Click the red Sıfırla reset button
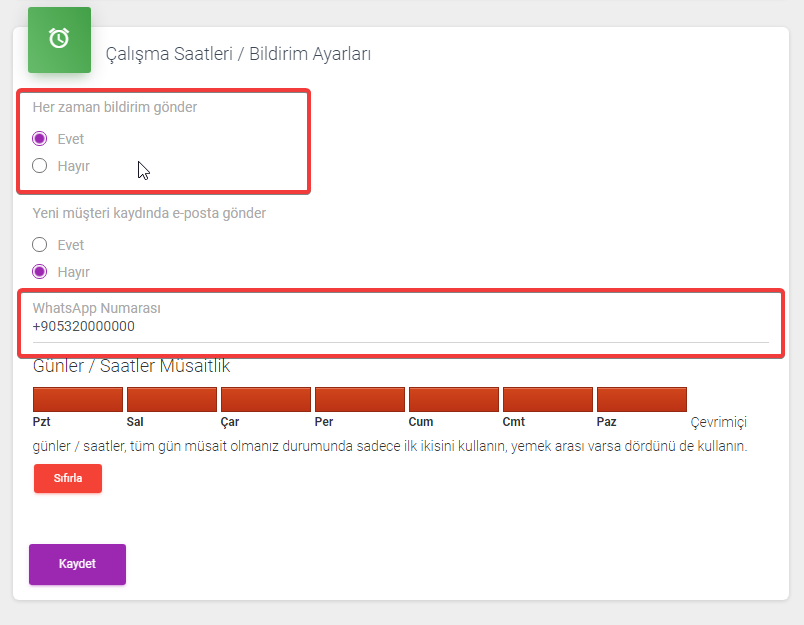Viewport: 804px width, 625px height. pyautogui.click(x=68, y=478)
